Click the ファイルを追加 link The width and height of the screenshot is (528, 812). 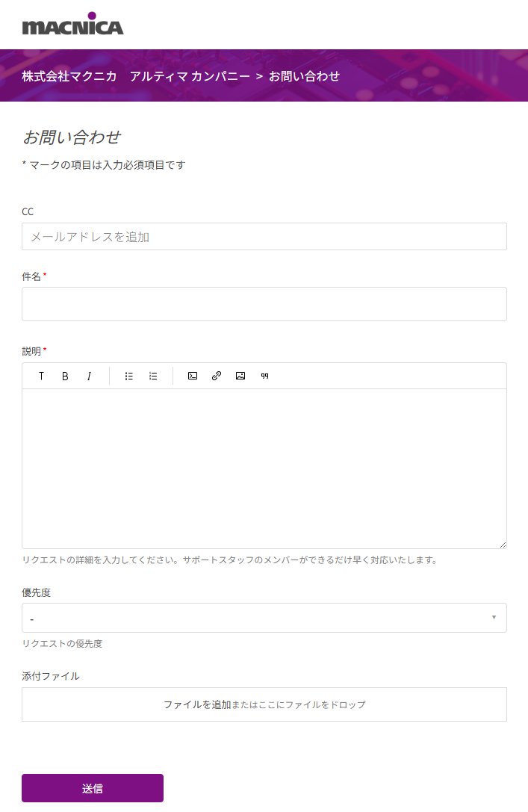coord(197,704)
